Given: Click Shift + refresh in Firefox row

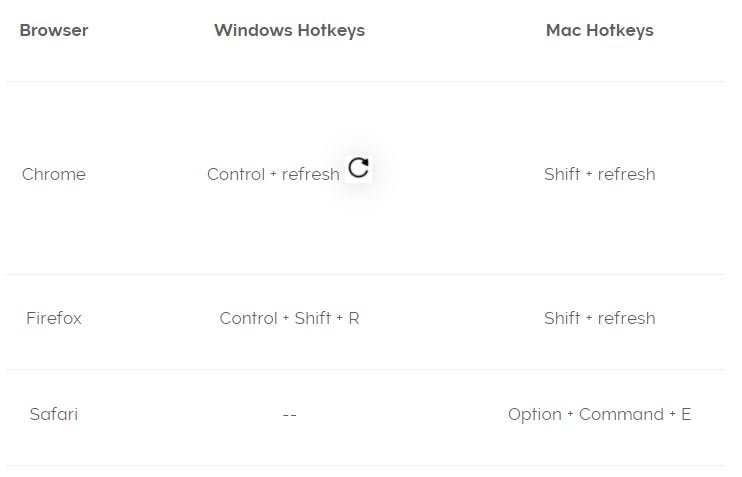Looking at the screenshot, I should 600,318.
